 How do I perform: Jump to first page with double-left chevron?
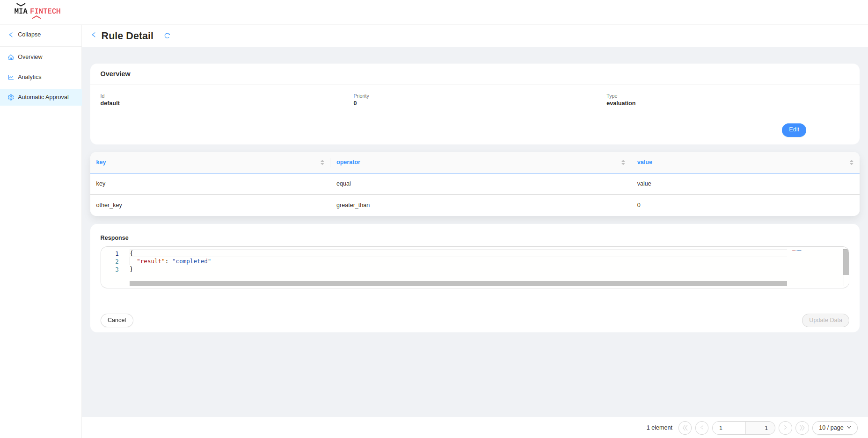point(685,428)
